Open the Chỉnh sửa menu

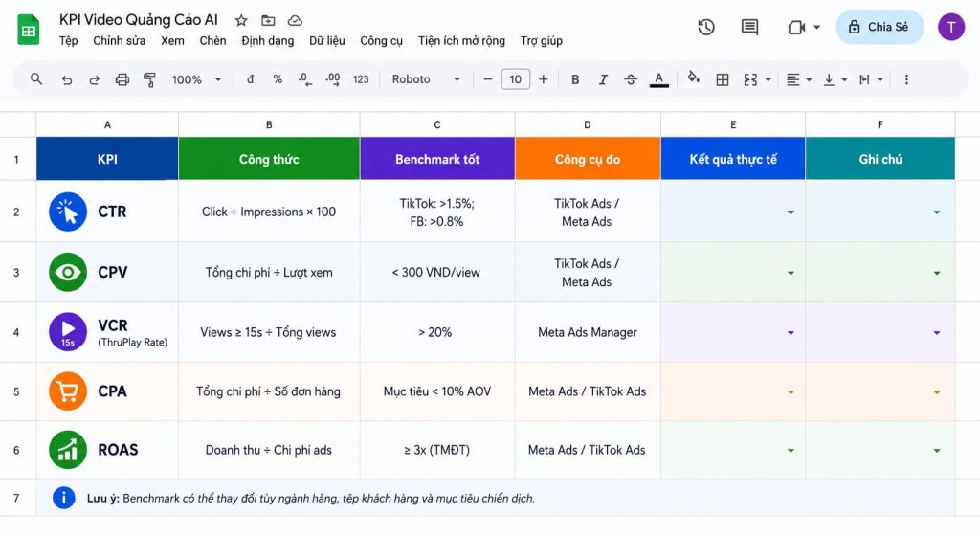click(120, 40)
